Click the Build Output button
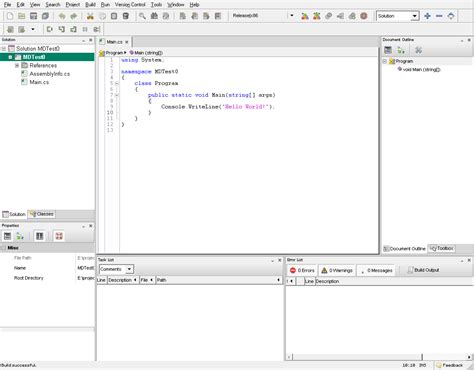The image size is (474, 370). pyautogui.click(x=424, y=270)
